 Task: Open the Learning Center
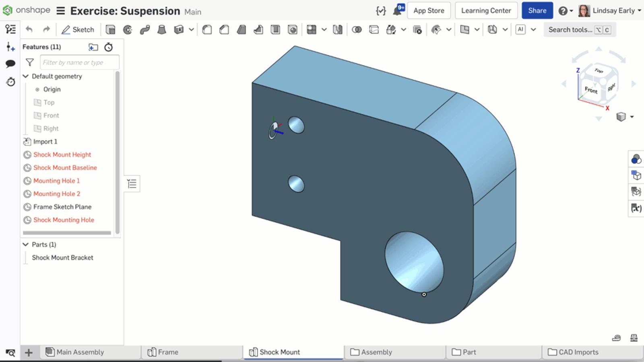(x=486, y=11)
